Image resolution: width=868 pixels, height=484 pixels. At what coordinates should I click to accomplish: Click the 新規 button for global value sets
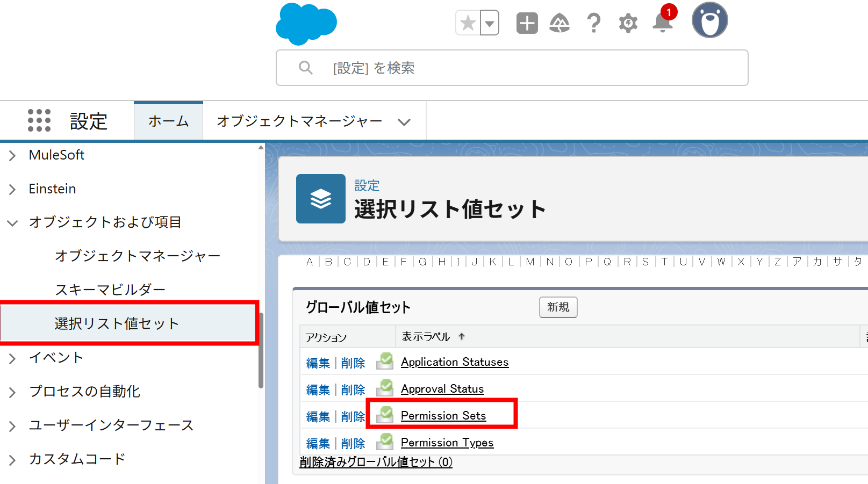[558, 307]
